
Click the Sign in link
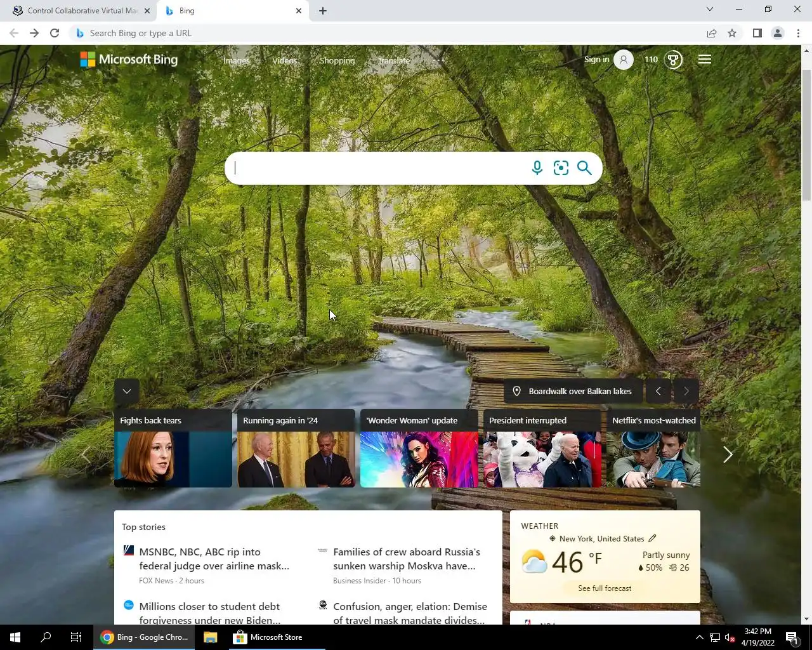pyautogui.click(x=596, y=60)
